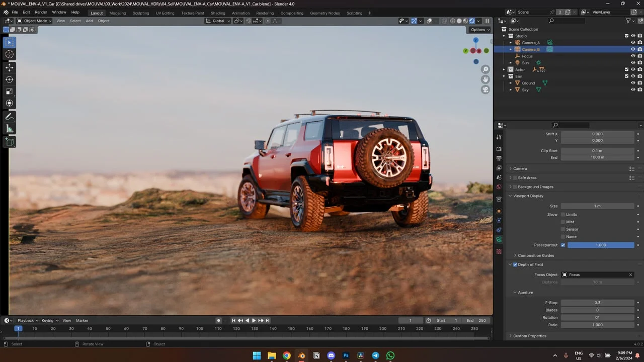The width and height of the screenshot is (644, 362).
Task: Select the Scale tool
Action: (x=9, y=91)
